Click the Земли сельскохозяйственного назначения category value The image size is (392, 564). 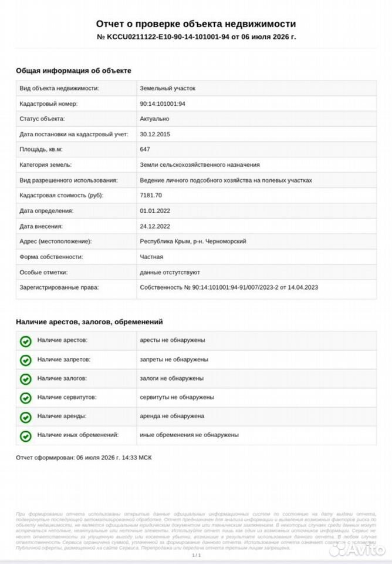click(200, 164)
